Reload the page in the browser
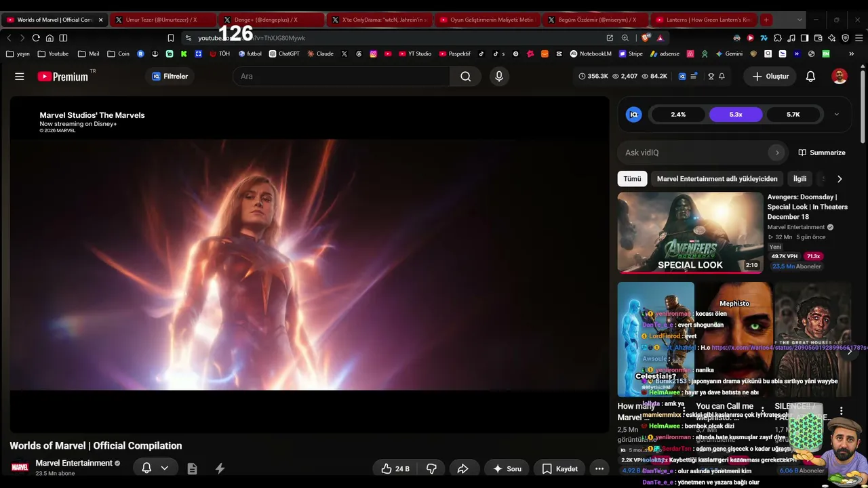This screenshot has width=868, height=488. pos(36,38)
